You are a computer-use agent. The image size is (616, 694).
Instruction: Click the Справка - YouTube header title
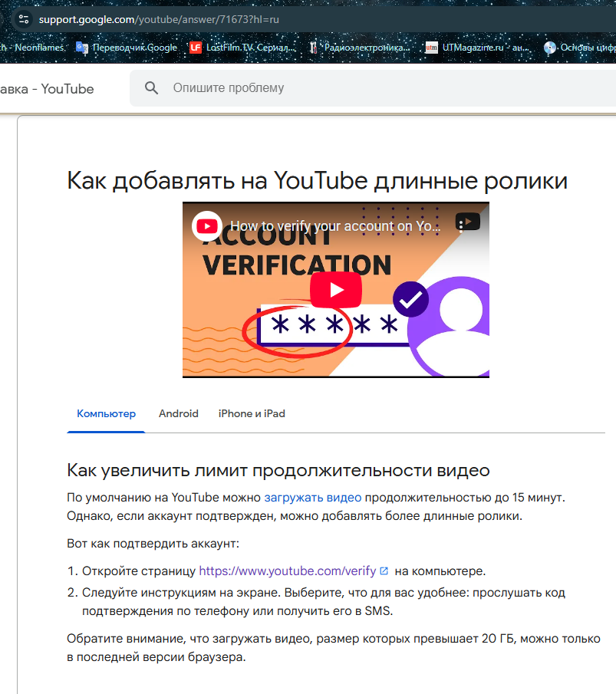47,89
